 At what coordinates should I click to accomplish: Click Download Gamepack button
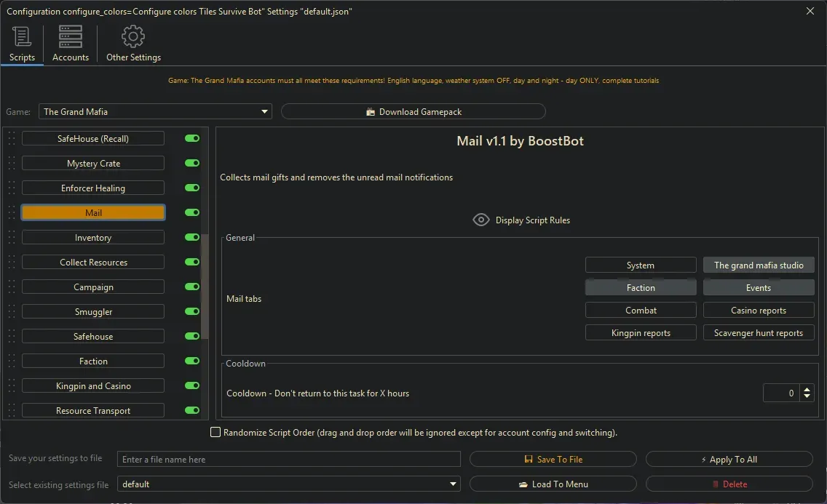(413, 112)
